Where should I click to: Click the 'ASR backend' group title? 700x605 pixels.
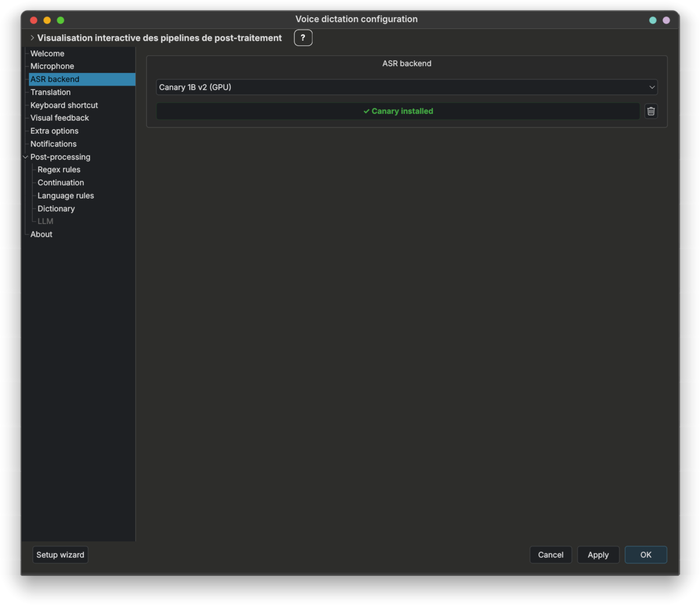(407, 63)
